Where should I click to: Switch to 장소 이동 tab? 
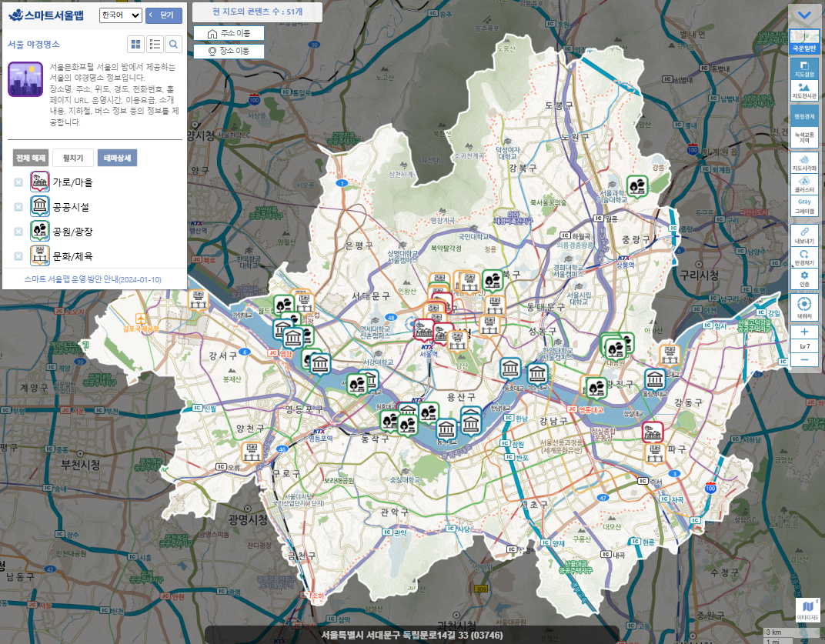tap(229, 51)
